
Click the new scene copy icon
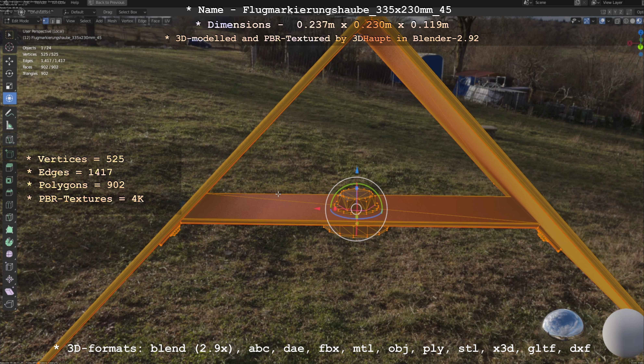[x=577, y=2]
